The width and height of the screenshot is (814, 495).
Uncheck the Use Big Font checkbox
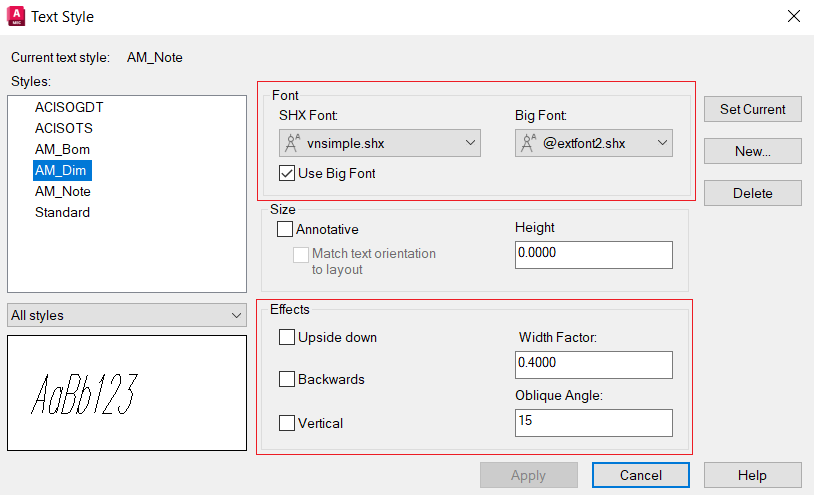coord(287,173)
